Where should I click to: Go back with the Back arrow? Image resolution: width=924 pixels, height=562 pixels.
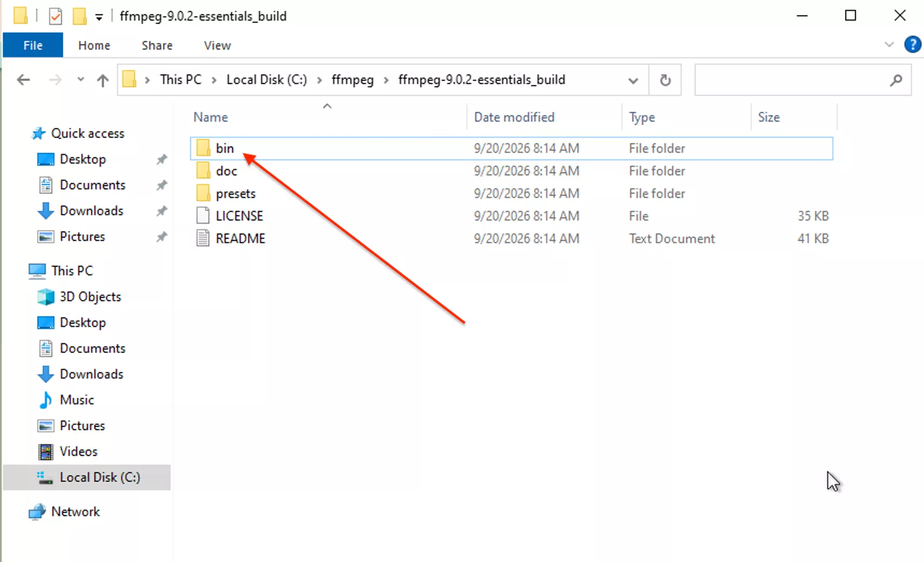(x=23, y=80)
